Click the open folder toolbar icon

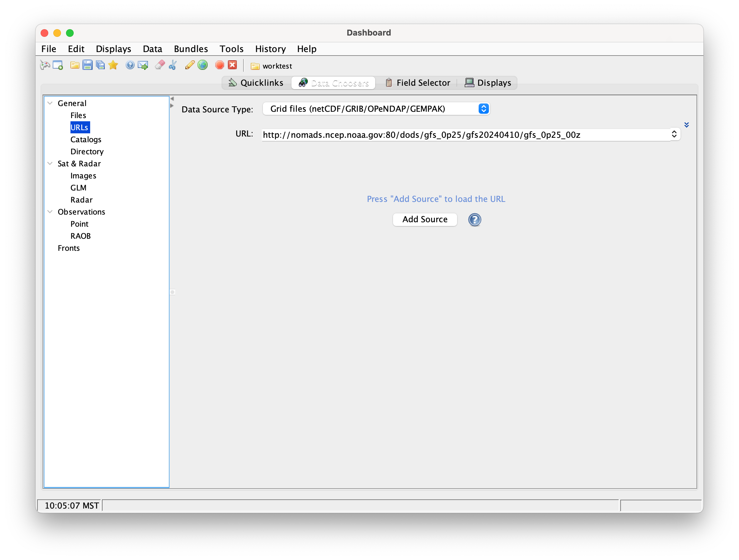(x=75, y=65)
